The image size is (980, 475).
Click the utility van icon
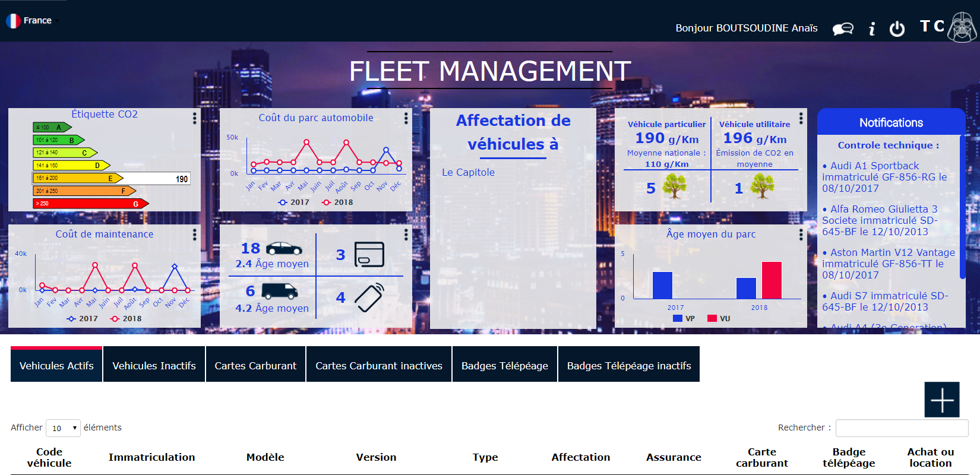(280, 291)
